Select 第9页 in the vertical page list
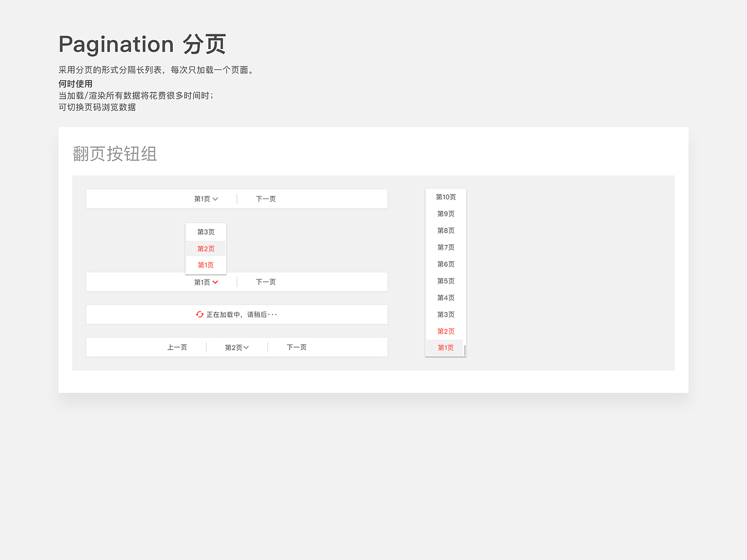Screen dimensions: 747x560 tap(446, 213)
